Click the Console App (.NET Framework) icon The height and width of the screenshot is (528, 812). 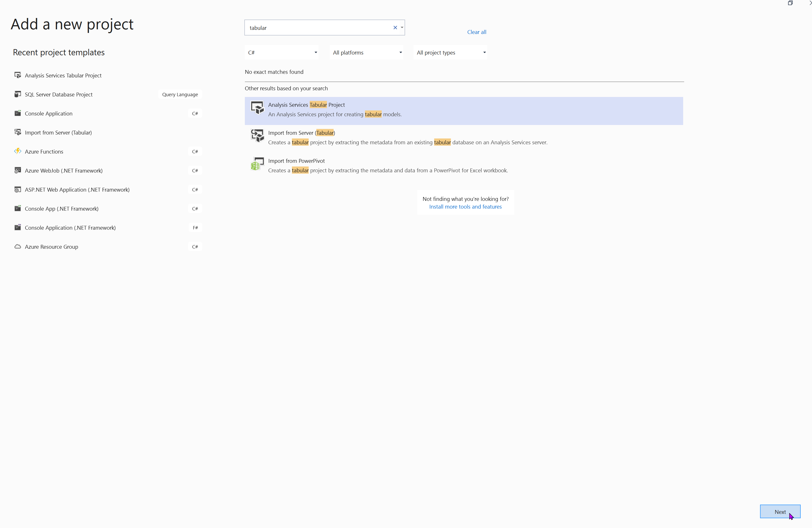(x=18, y=208)
